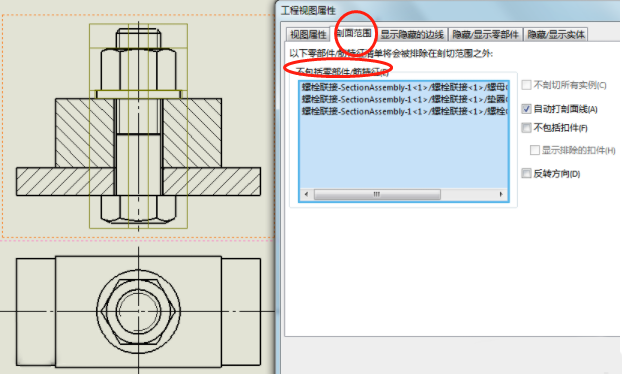The width and height of the screenshot is (622, 374).
Task: Open the 隐藏/显示实体 tab
Action: (556, 35)
